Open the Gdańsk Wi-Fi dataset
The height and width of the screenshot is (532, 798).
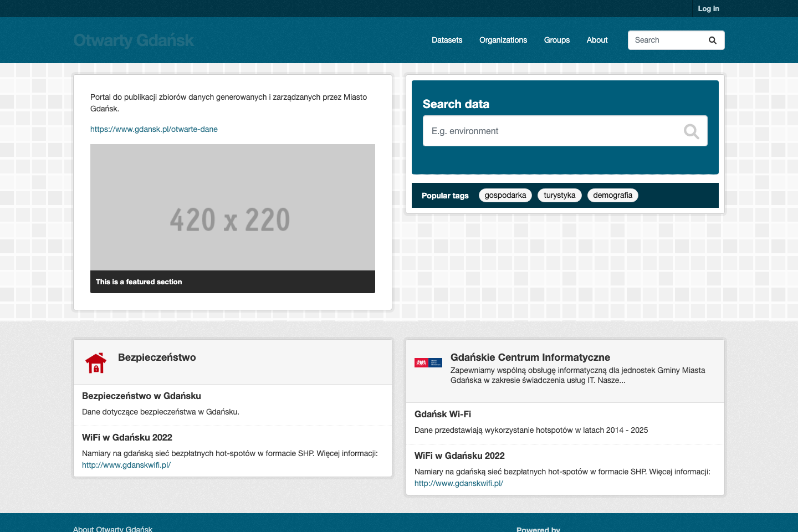pyautogui.click(x=443, y=414)
